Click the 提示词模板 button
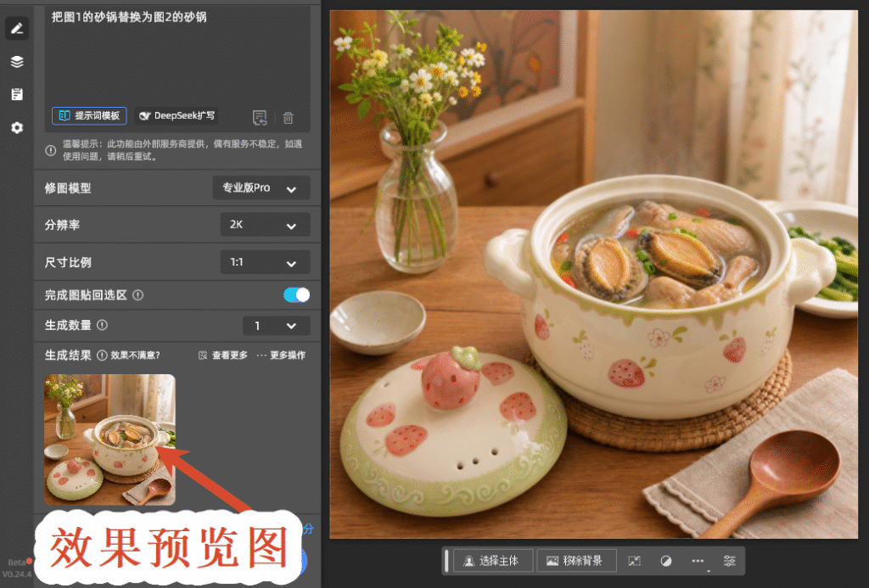 [x=89, y=116]
